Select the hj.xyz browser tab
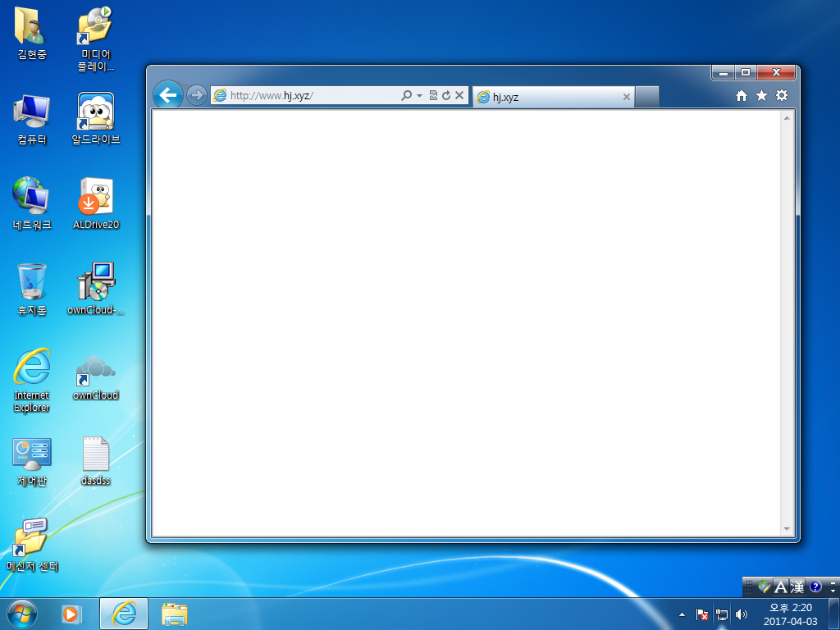This screenshot has width=840, height=630. (554, 97)
